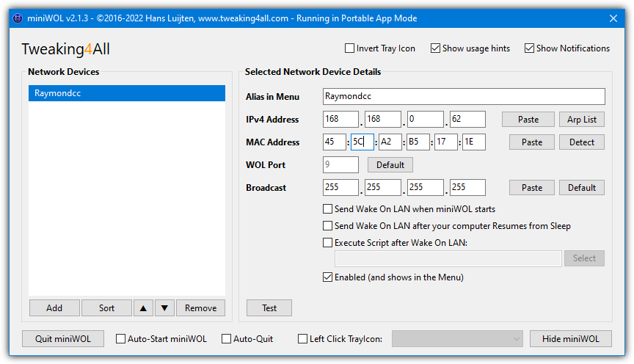
Task: Hide miniWOL to the tray
Action: point(570,339)
